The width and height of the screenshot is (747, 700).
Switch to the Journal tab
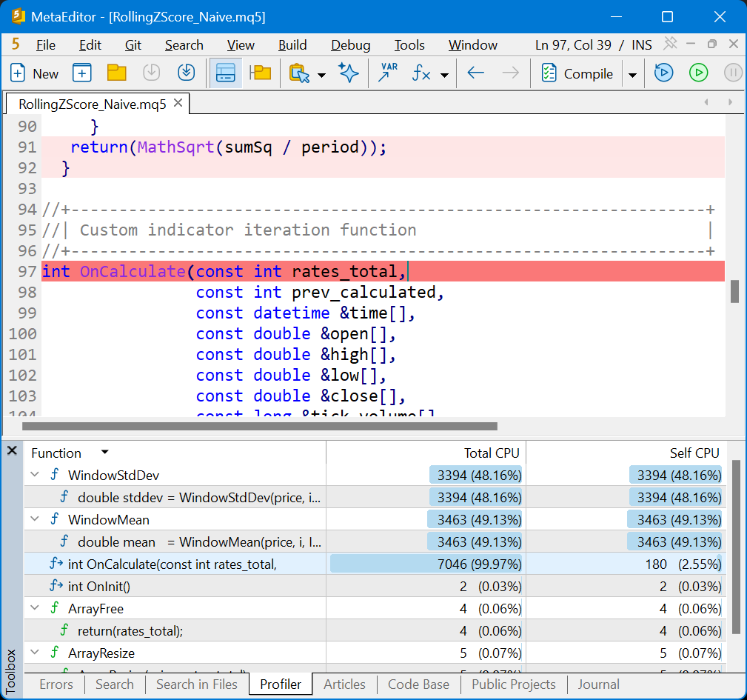[598, 684]
